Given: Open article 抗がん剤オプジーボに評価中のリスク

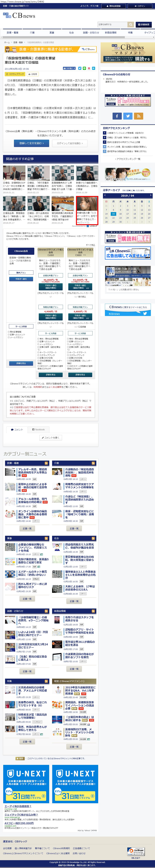Looking at the screenshot, I should pos(32,585).
